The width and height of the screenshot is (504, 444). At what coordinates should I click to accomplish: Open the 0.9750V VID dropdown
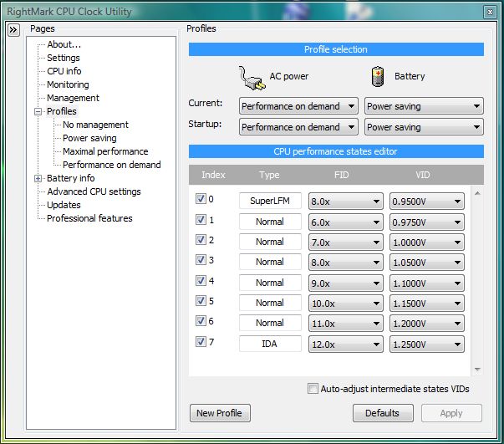pos(427,222)
